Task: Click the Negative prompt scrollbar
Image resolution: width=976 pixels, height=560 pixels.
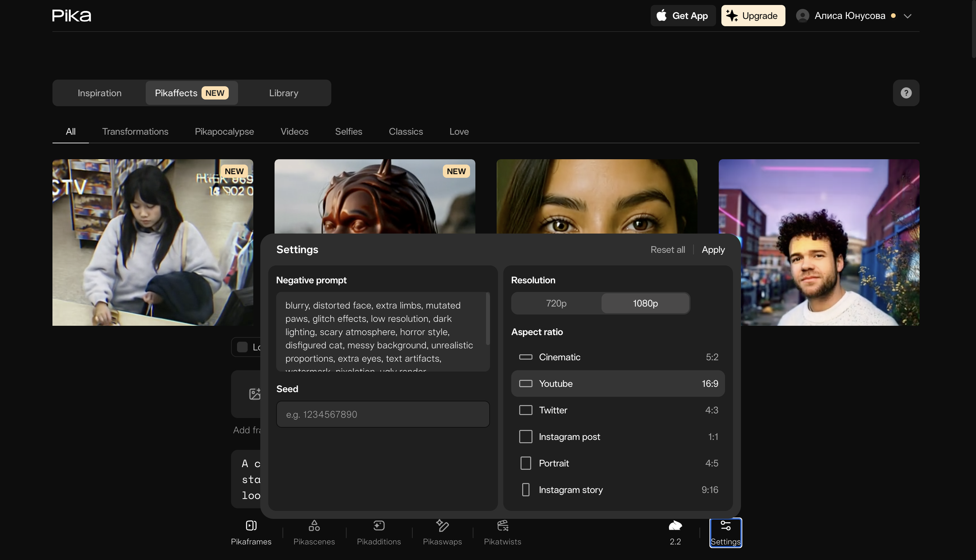Action: [488, 319]
